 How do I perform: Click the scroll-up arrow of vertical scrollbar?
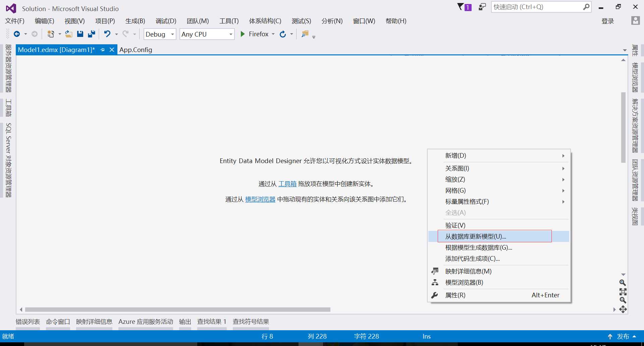(x=623, y=60)
